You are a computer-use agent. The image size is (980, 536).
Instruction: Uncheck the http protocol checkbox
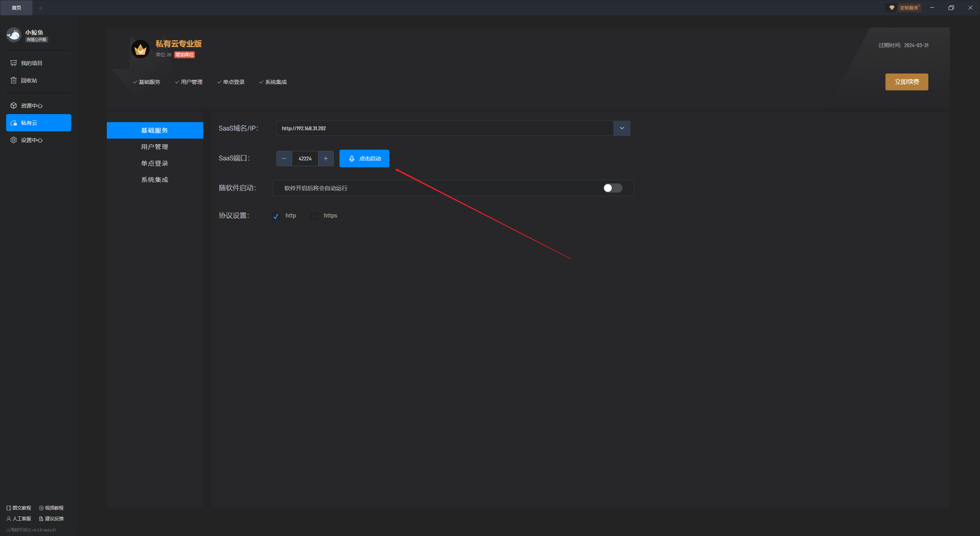tap(276, 216)
